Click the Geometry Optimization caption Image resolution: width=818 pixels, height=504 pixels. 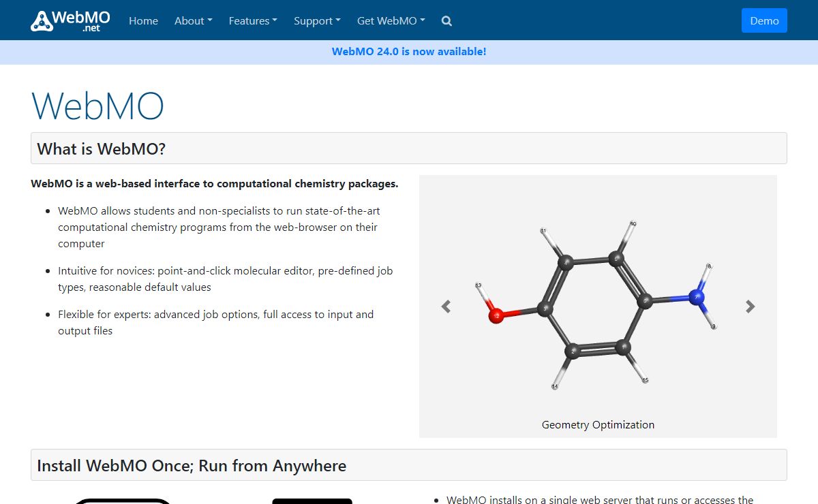[x=598, y=425]
